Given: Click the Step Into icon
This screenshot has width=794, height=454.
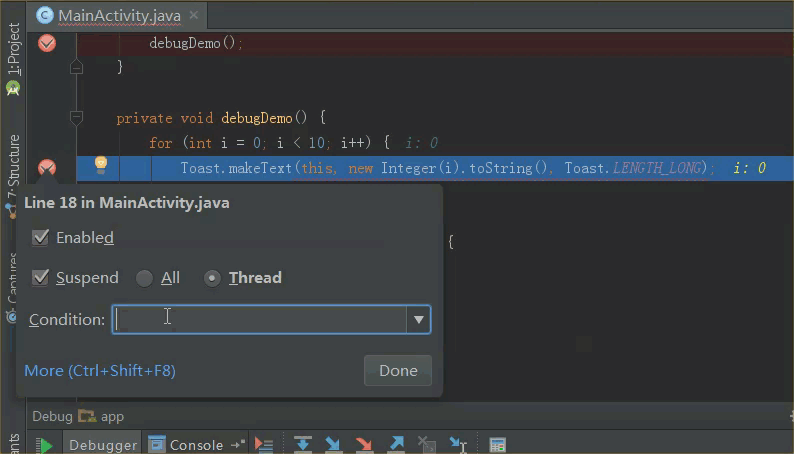Looking at the screenshot, I should pyautogui.click(x=333, y=444).
